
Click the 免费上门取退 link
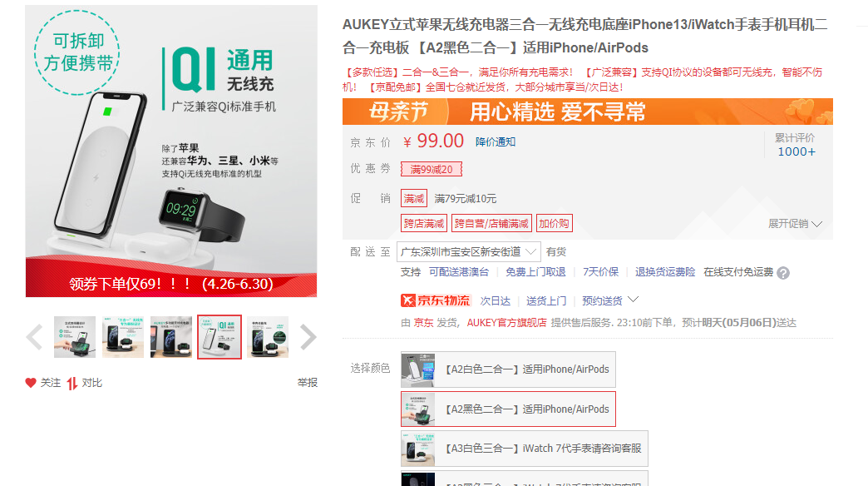(x=535, y=272)
